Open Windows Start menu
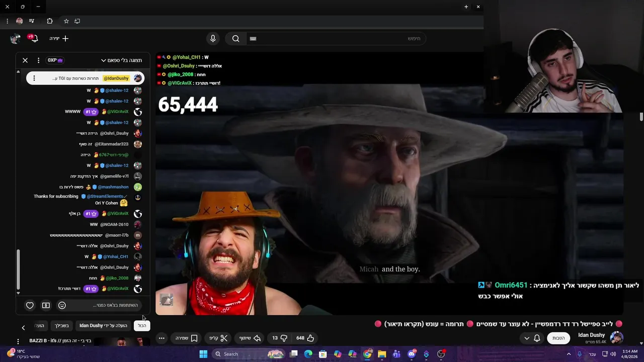 [203, 354]
